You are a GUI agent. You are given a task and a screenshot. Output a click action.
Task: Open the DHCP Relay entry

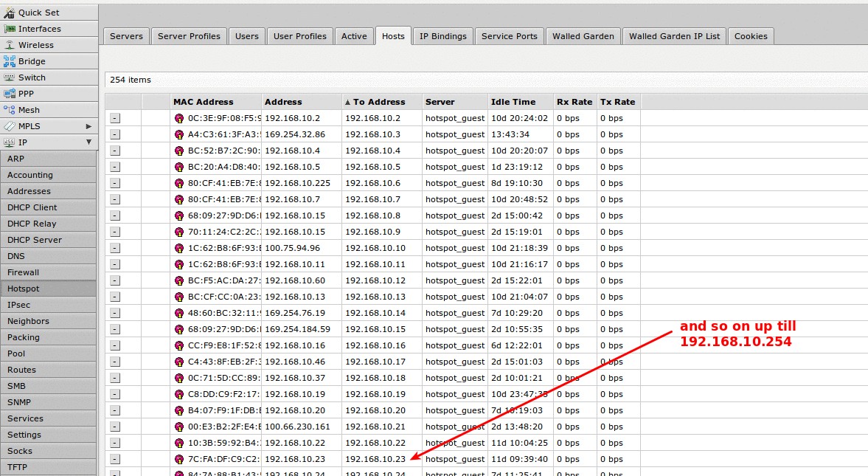48,224
